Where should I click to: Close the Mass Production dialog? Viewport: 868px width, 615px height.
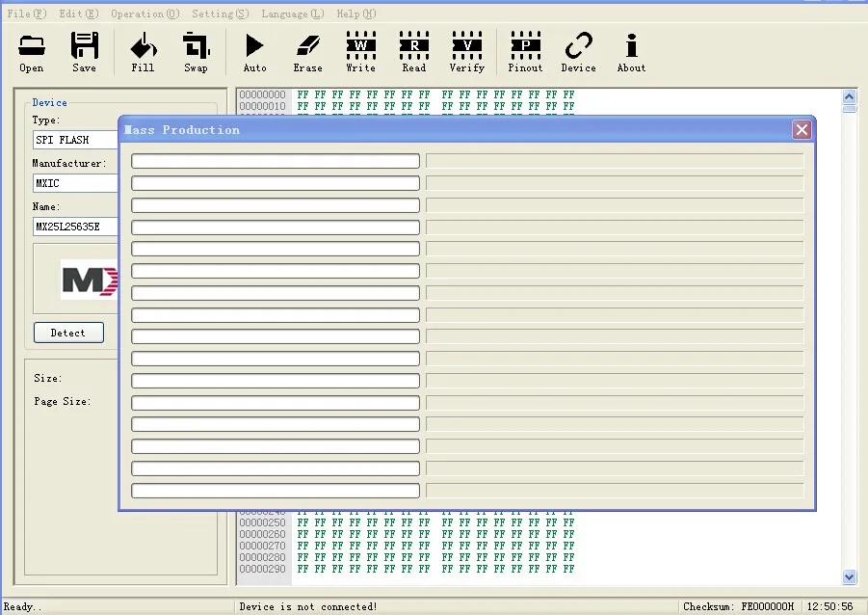tap(802, 129)
